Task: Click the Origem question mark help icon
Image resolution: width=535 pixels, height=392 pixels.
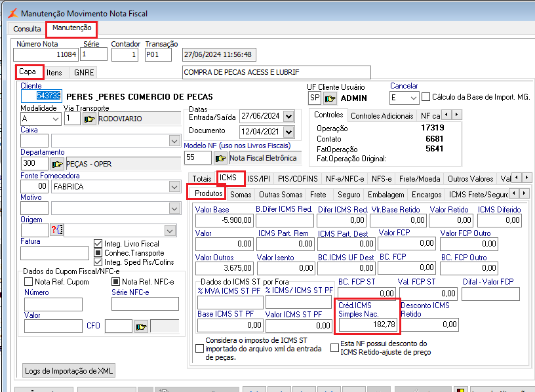Action: pyautogui.click(x=56, y=230)
